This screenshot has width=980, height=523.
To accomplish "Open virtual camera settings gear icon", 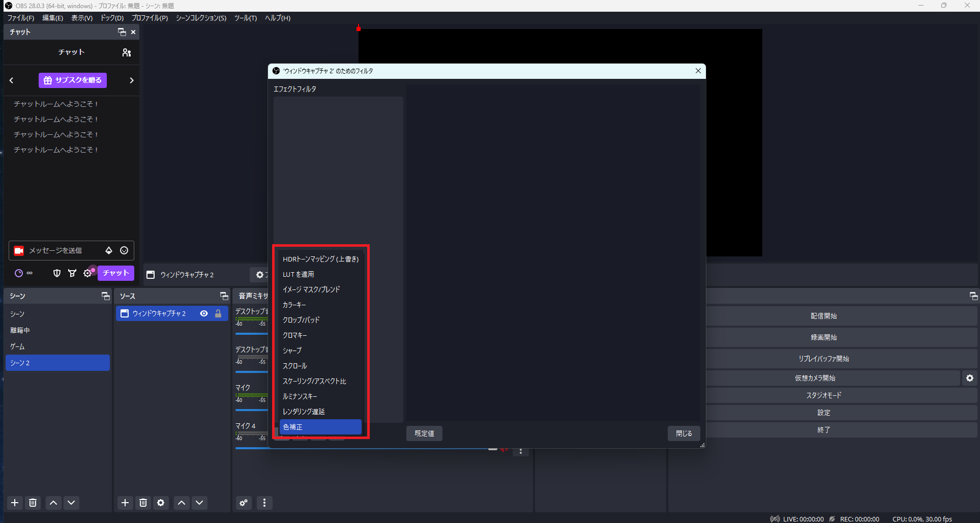I will click(x=969, y=378).
